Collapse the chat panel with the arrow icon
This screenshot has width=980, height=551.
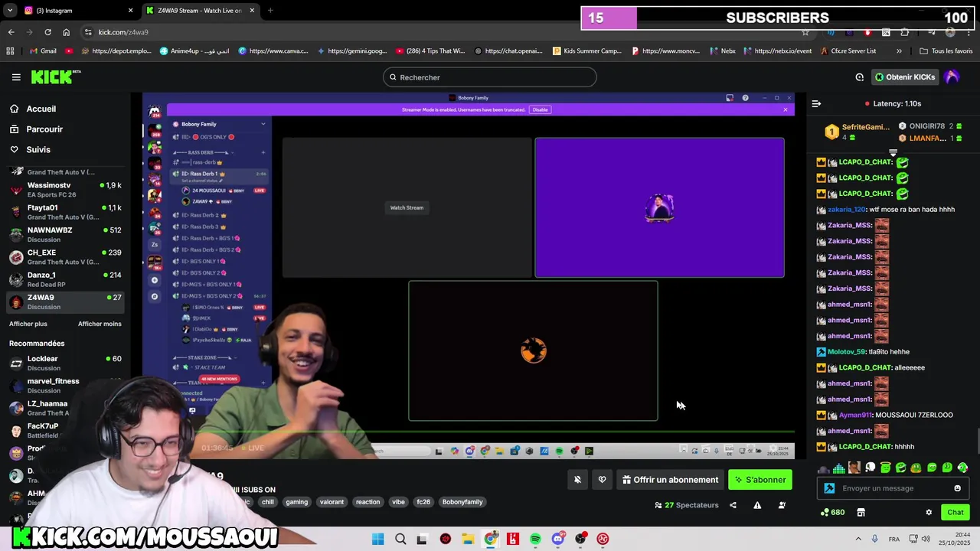(816, 103)
